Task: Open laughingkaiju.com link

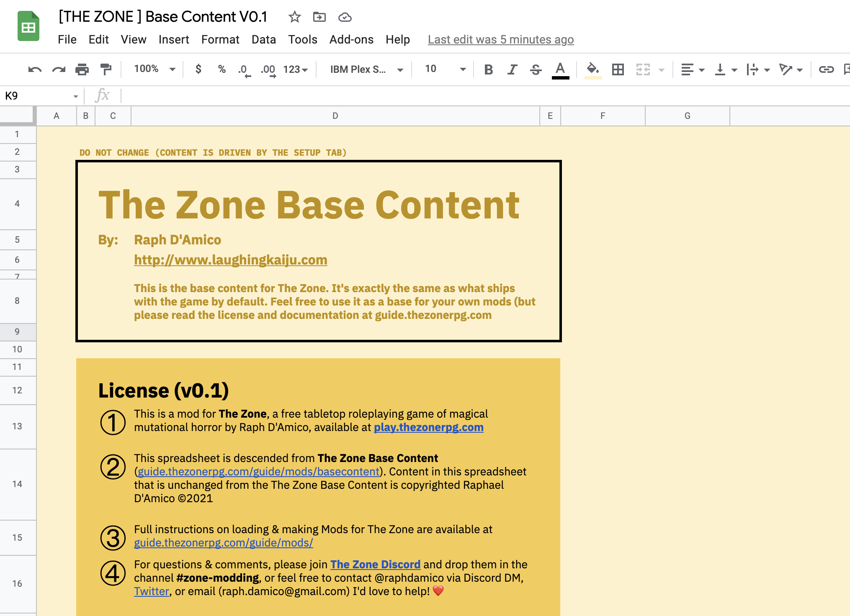Action: [231, 260]
